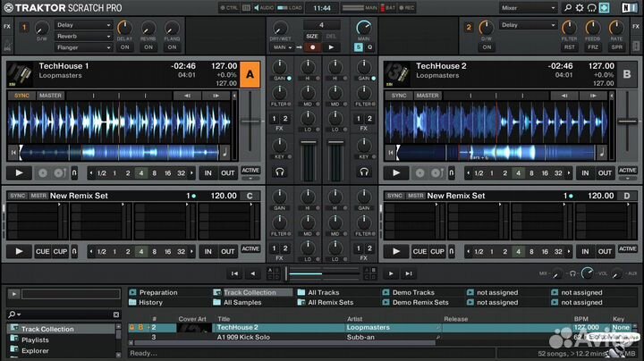Open the search magnifier icon in header
This screenshot has width=644, height=361.
568,8
